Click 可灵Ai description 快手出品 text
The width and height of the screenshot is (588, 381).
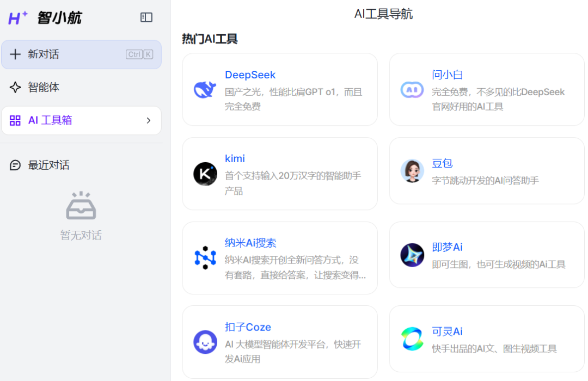click(494, 349)
